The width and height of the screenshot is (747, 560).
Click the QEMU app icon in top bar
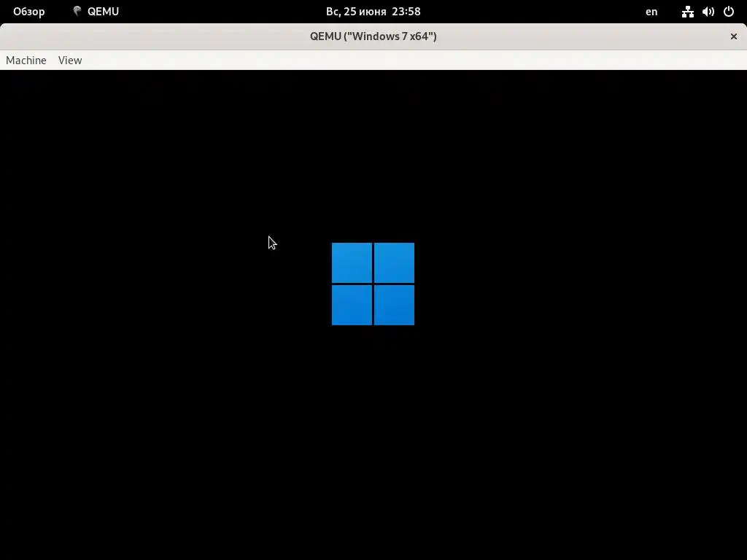[x=77, y=12]
